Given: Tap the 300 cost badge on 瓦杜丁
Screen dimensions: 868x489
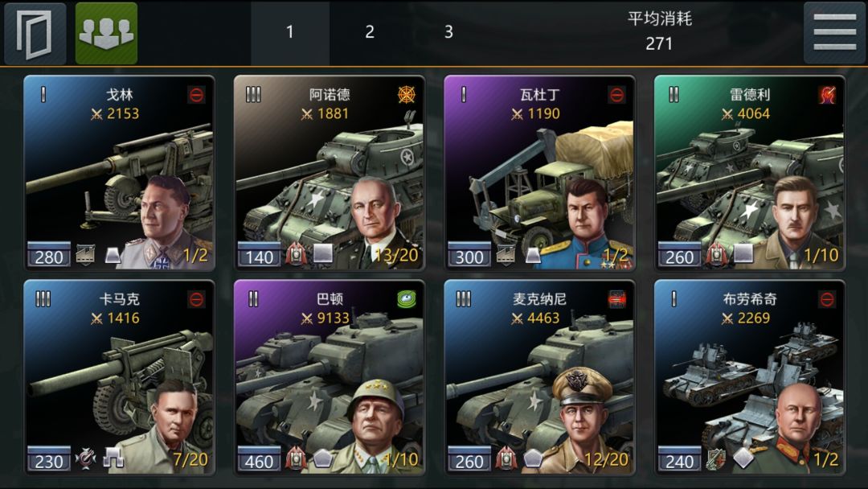Looking at the screenshot, I should click(x=469, y=255).
